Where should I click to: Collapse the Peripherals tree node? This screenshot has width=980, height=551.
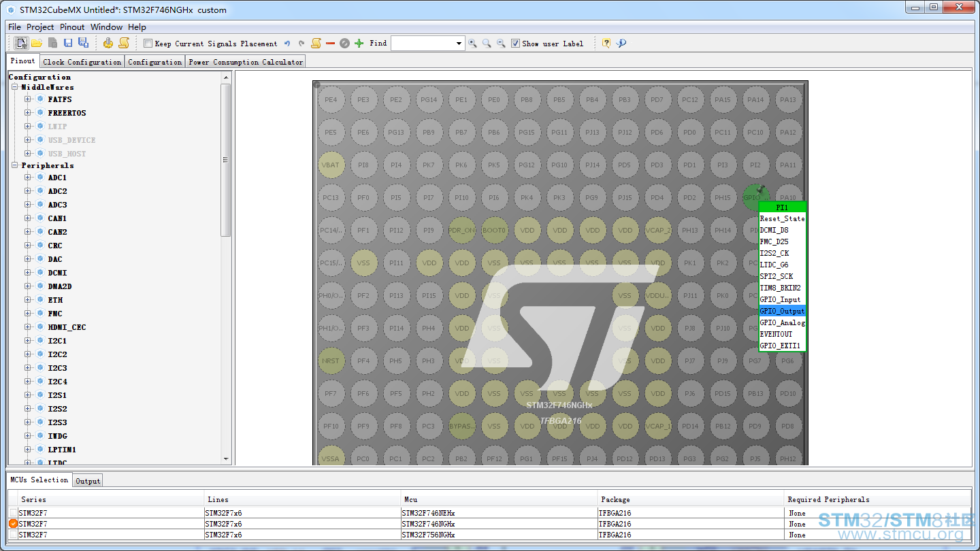[15, 165]
